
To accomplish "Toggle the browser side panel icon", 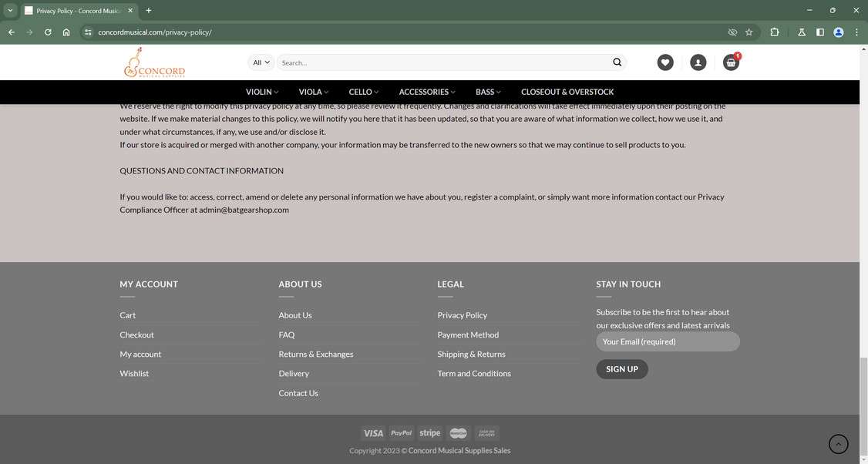I will click(820, 32).
